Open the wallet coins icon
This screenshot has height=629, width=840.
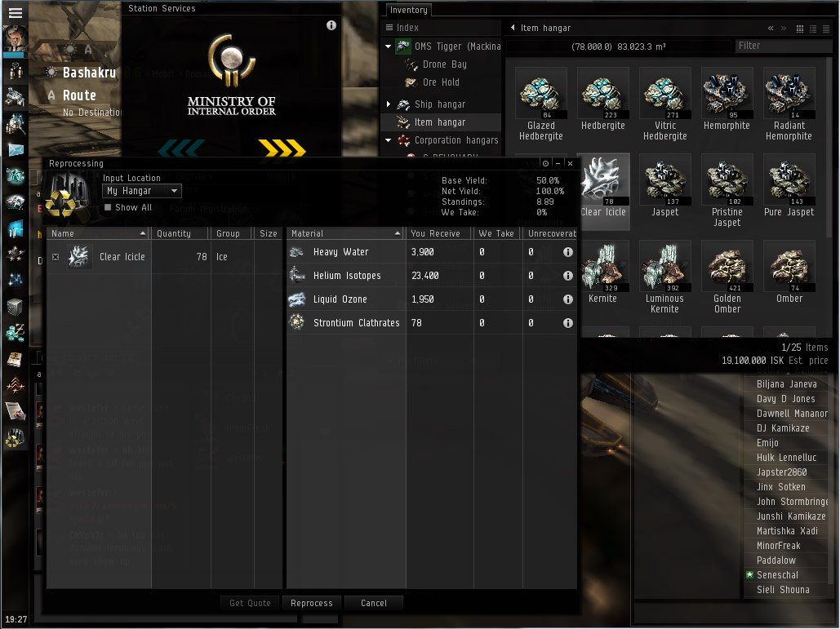[15, 332]
